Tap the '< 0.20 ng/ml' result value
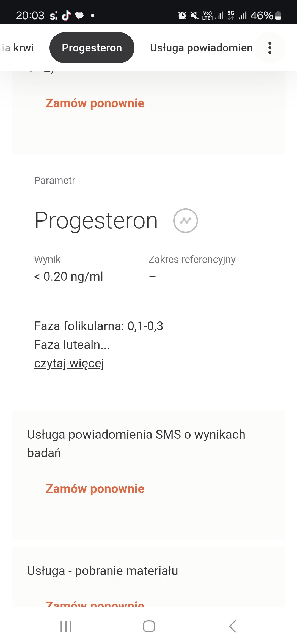297x644 pixels. [x=68, y=277]
